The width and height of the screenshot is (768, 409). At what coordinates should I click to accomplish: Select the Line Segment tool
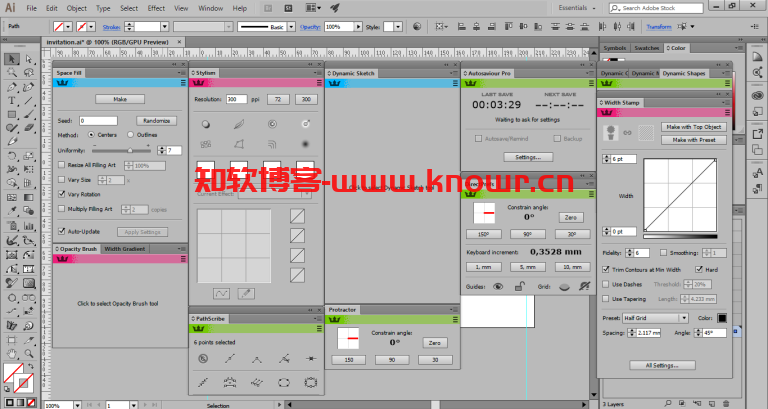pyautogui.click(x=28, y=101)
